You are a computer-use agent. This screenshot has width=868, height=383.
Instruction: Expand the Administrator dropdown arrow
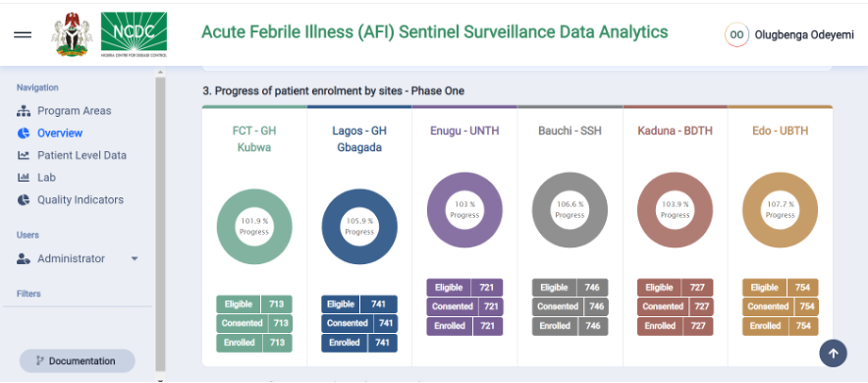(135, 258)
